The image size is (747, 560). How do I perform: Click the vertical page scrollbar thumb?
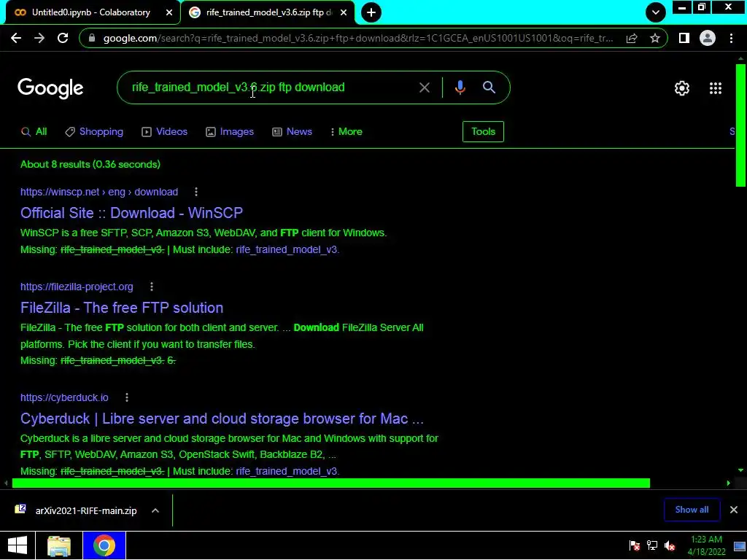740,125
